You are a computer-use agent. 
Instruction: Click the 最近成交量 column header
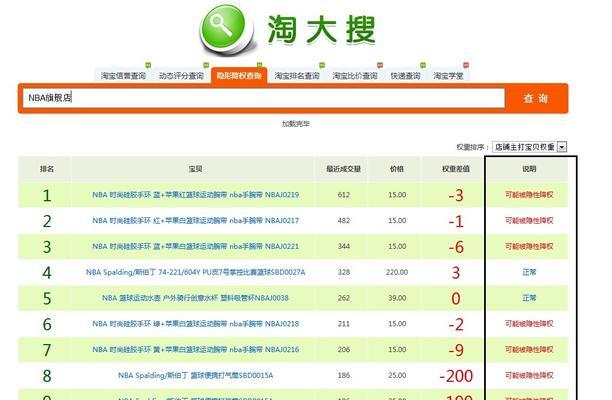[343, 169]
